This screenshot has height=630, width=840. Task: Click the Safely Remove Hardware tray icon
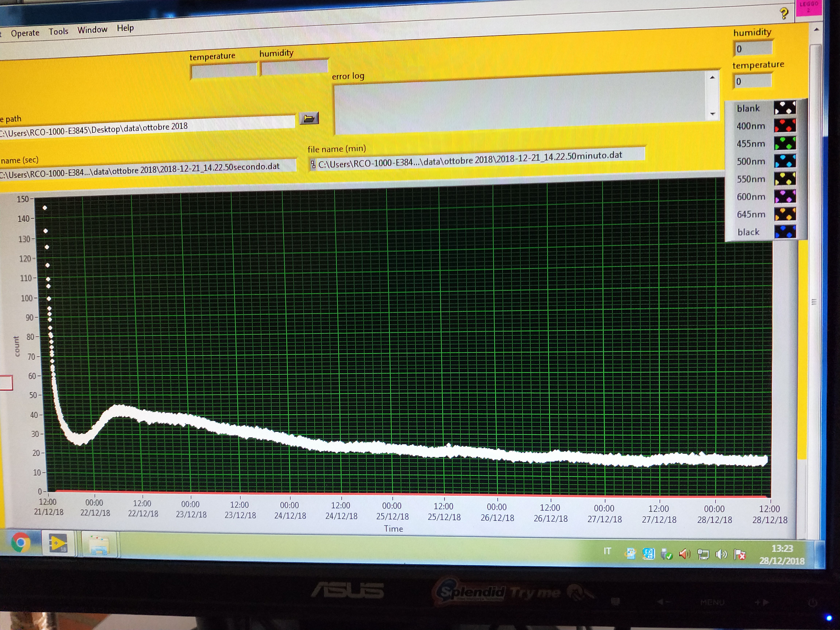tap(666, 554)
